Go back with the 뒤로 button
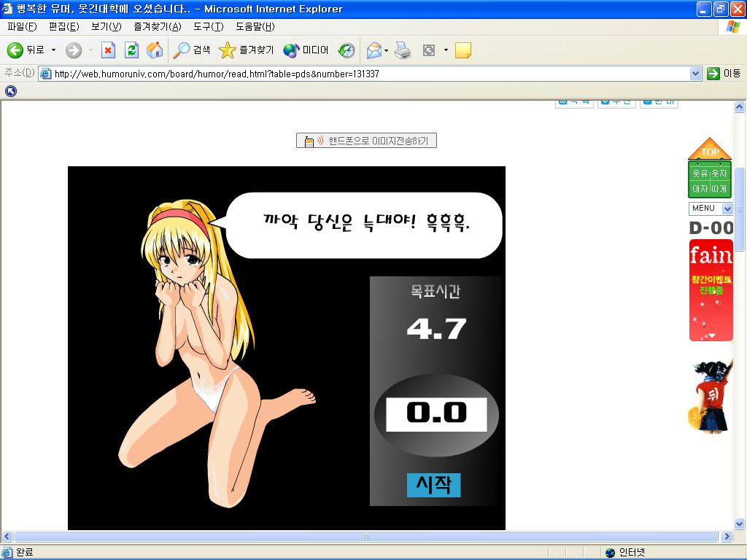The image size is (747, 560). tap(26, 50)
